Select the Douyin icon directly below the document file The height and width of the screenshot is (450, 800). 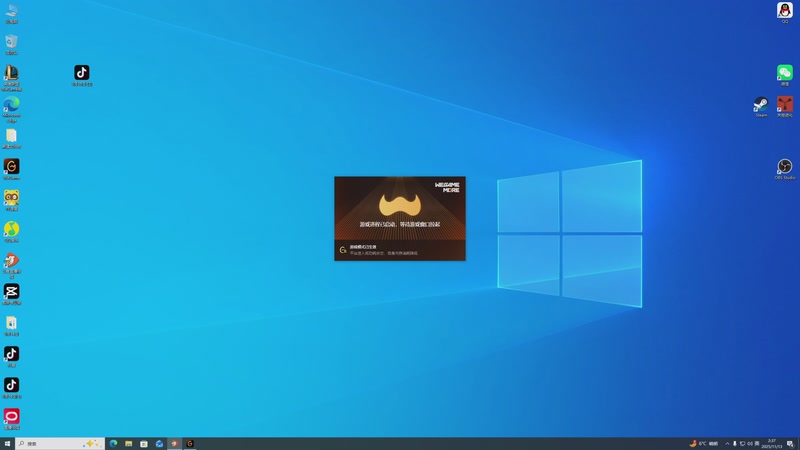(11, 357)
